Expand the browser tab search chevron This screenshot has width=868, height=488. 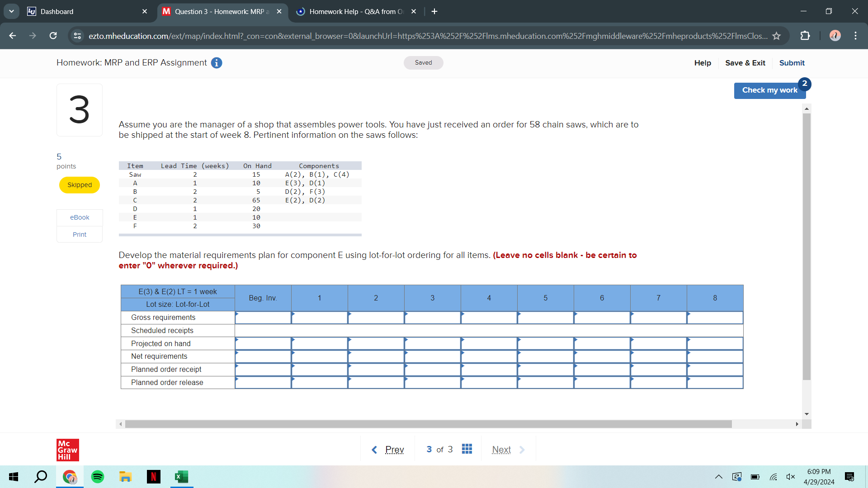pos(11,11)
